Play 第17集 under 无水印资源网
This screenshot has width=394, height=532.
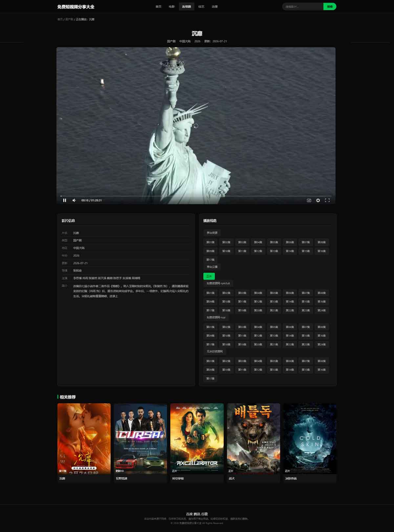(x=210, y=379)
